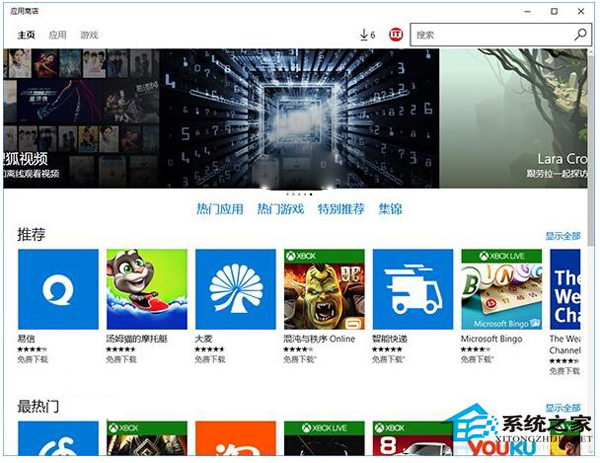Switch to the 游戏 tab
Screen dimensions: 600x463
[89, 35]
